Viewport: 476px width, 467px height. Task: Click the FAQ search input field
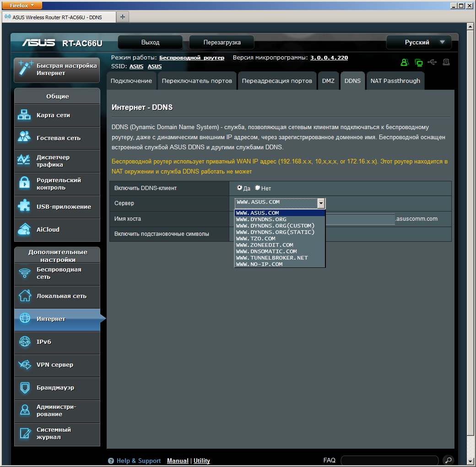(389, 460)
